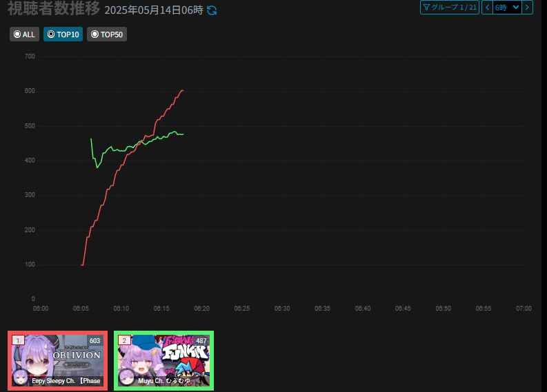The width and height of the screenshot is (547, 392).
Task: Click the red line peak on the chart
Action: tap(183, 91)
